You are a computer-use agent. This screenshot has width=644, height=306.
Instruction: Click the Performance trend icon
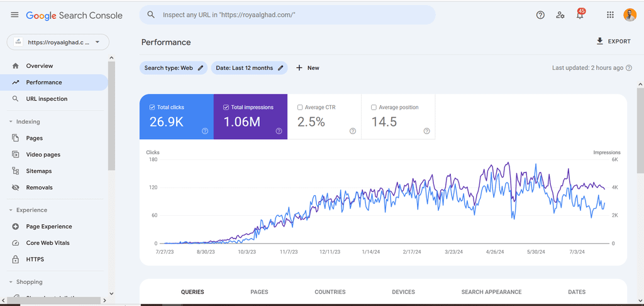pyautogui.click(x=16, y=82)
